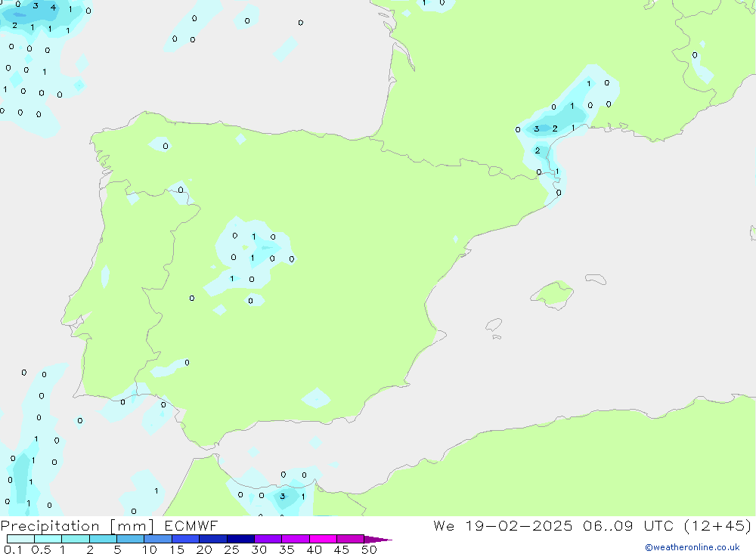Click the island of Ibiza outline
Screen dimensions: 756x554
tap(494, 324)
